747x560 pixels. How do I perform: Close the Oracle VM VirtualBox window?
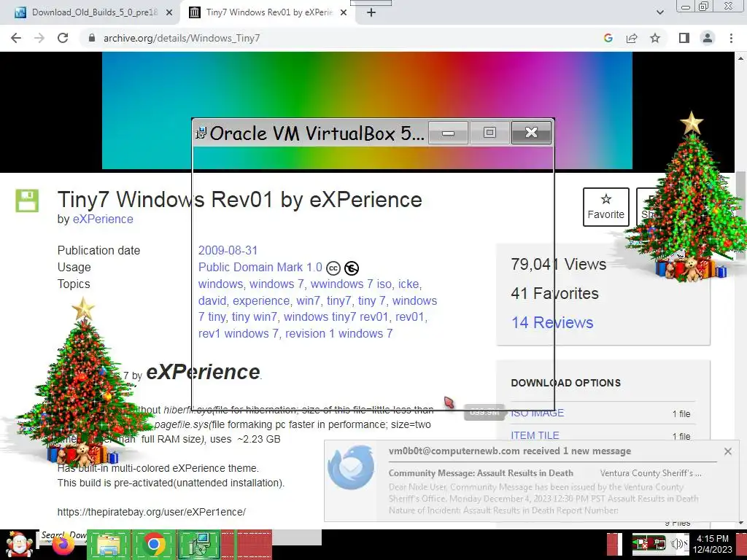(x=531, y=133)
